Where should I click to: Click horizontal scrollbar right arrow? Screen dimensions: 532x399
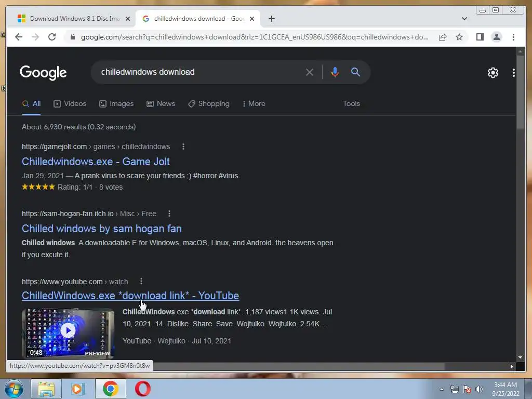pyautogui.click(x=511, y=366)
